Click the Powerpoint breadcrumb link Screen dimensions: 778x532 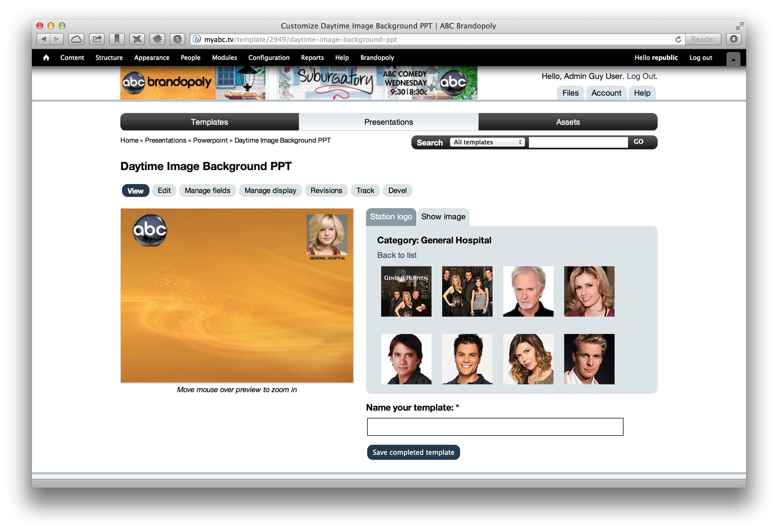(x=210, y=140)
